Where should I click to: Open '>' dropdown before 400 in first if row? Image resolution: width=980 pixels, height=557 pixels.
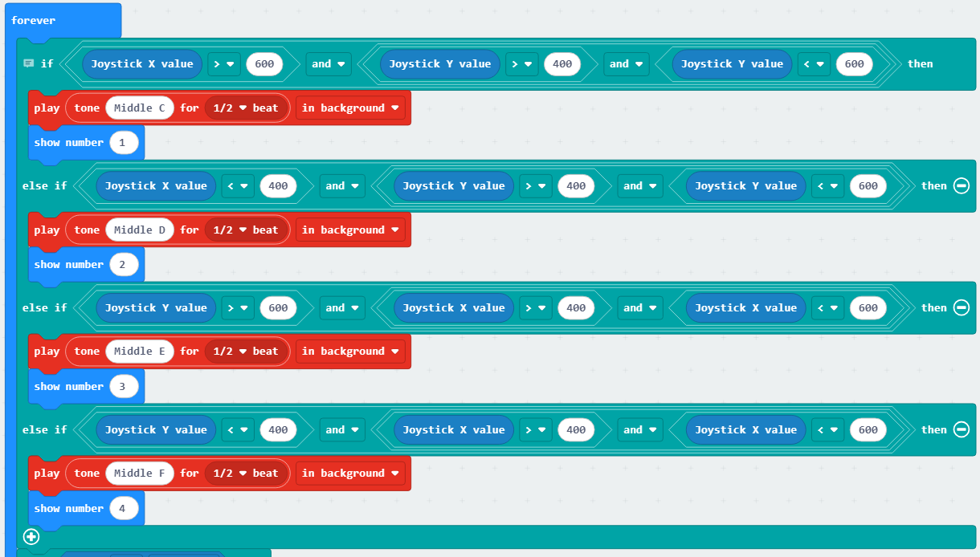[522, 64]
